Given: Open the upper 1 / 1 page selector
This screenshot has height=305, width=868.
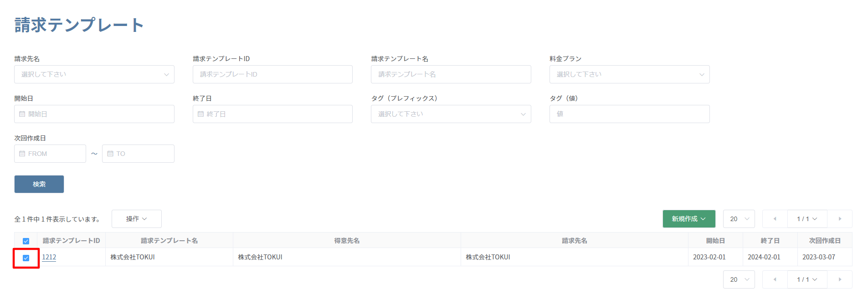Looking at the screenshot, I should (807, 219).
